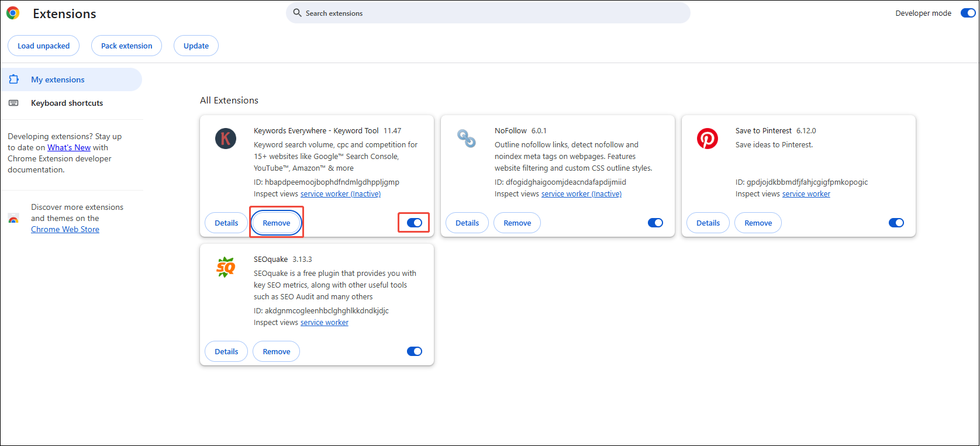
Task: Click the Keyboard shortcuts keyboard icon
Action: (x=13, y=103)
